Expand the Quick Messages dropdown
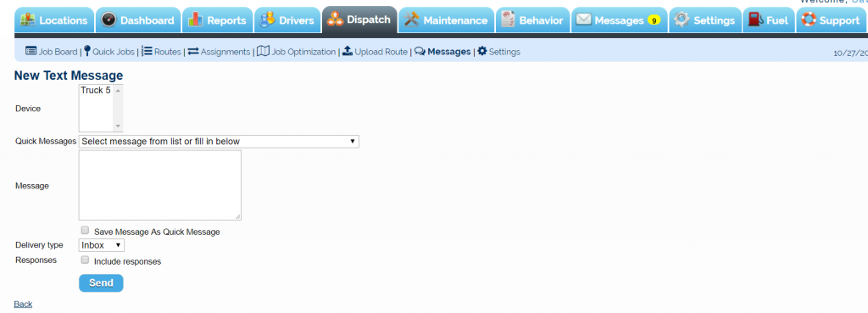Screen dimensions: 868x313 219,142
